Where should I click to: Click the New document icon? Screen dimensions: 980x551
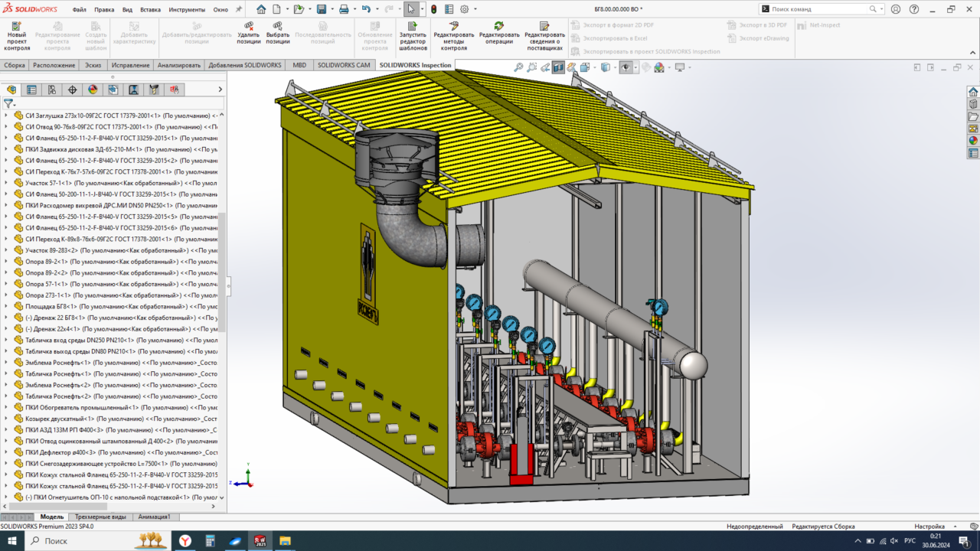point(276,10)
